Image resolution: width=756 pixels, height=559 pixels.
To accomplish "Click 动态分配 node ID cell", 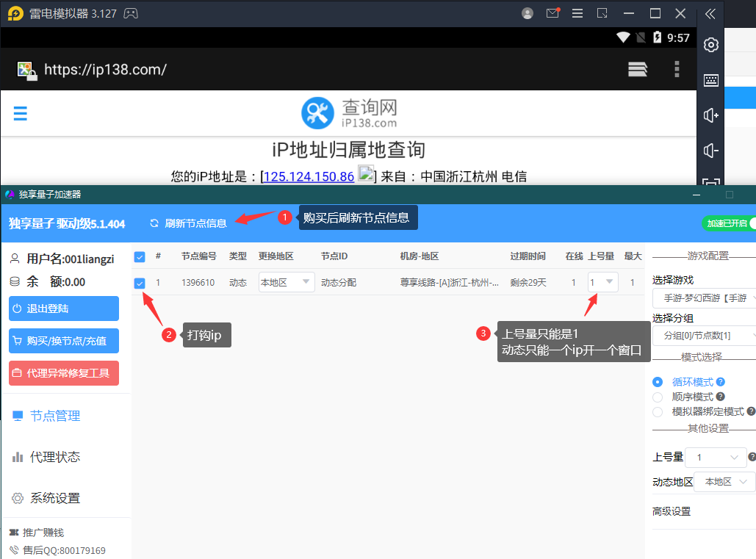I will pyautogui.click(x=339, y=283).
